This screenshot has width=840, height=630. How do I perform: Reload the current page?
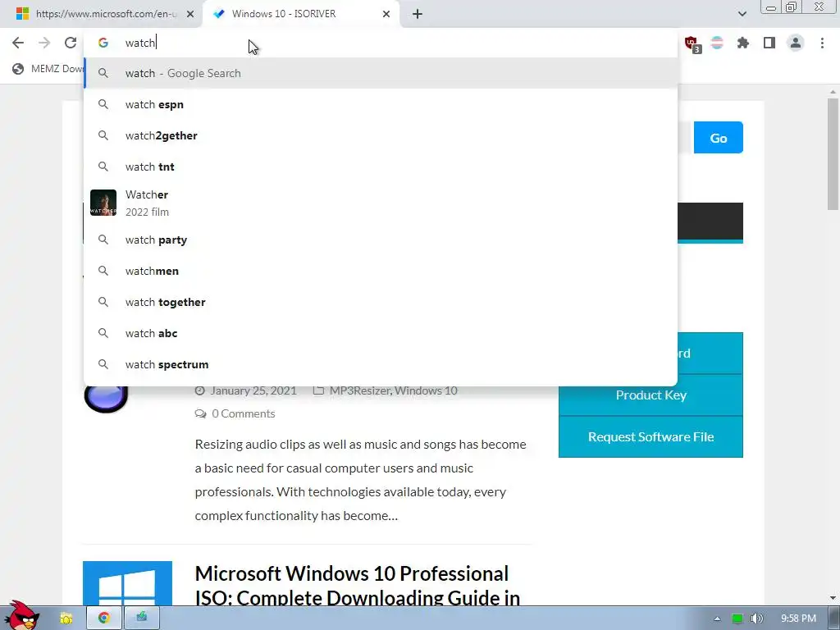[x=71, y=43]
